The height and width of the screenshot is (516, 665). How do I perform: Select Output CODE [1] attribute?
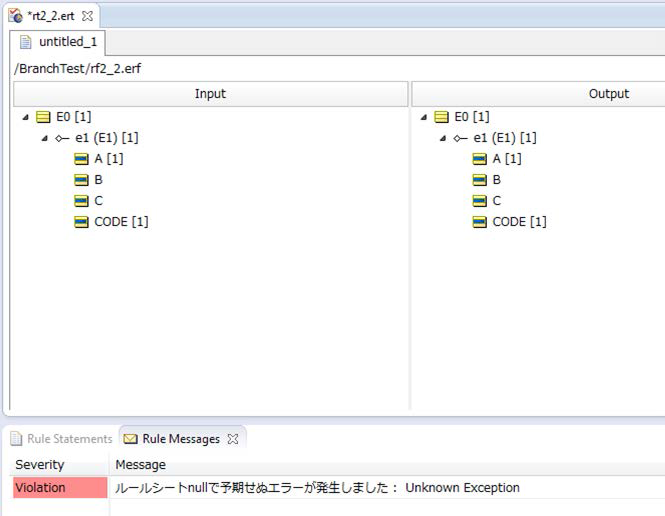(520, 222)
